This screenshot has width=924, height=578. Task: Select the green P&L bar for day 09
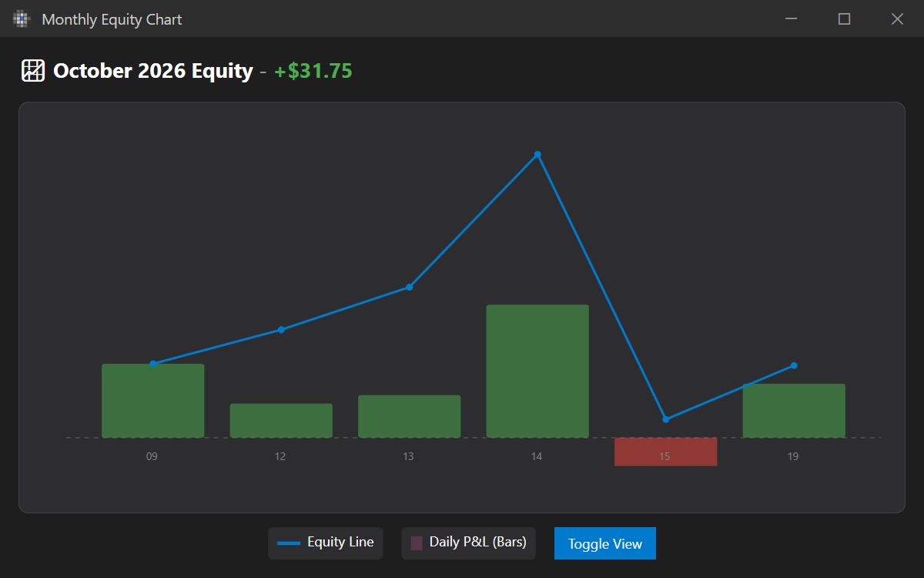(x=152, y=401)
